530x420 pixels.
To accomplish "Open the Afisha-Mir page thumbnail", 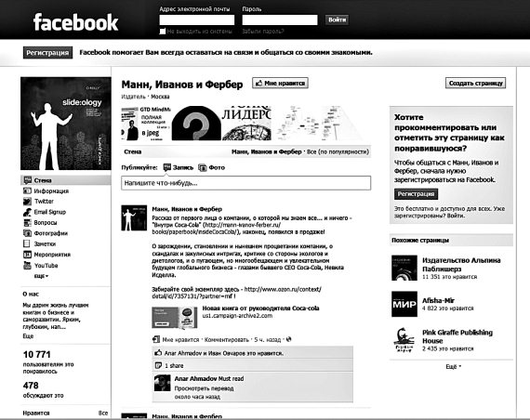I will point(404,304).
